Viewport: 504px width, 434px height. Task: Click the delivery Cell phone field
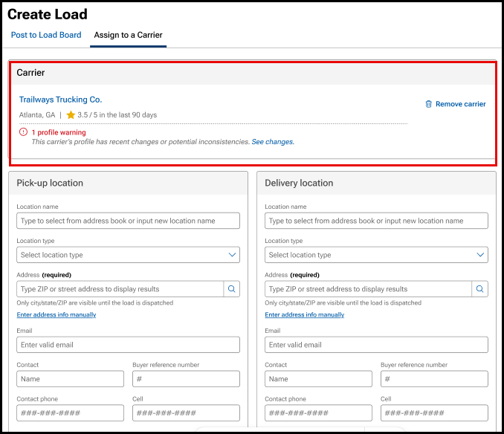point(434,413)
